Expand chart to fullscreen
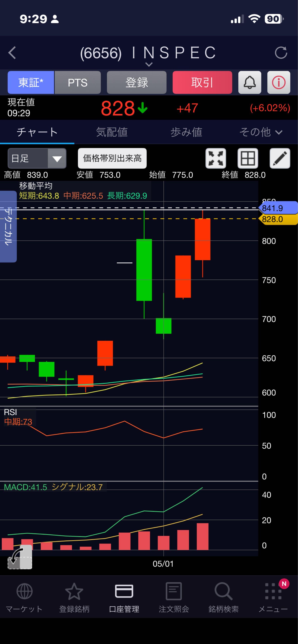Viewport: 298px width, 644px height. point(216,158)
